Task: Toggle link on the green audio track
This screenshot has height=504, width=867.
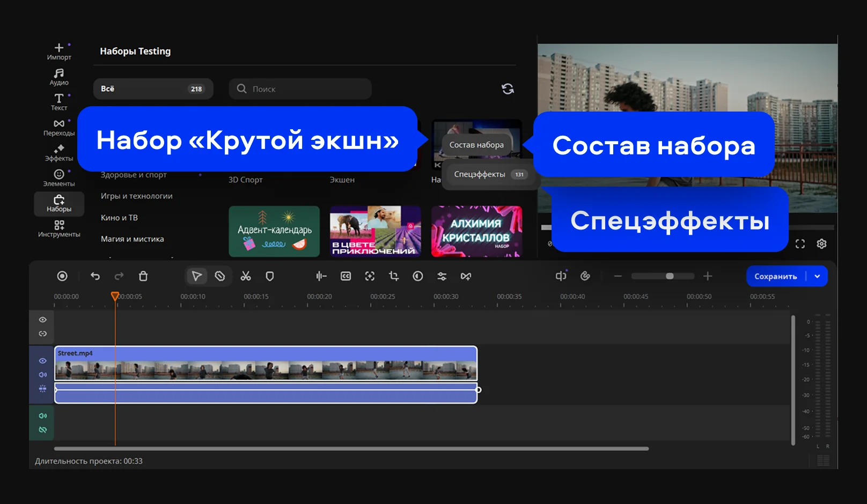Action: click(43, 429)
